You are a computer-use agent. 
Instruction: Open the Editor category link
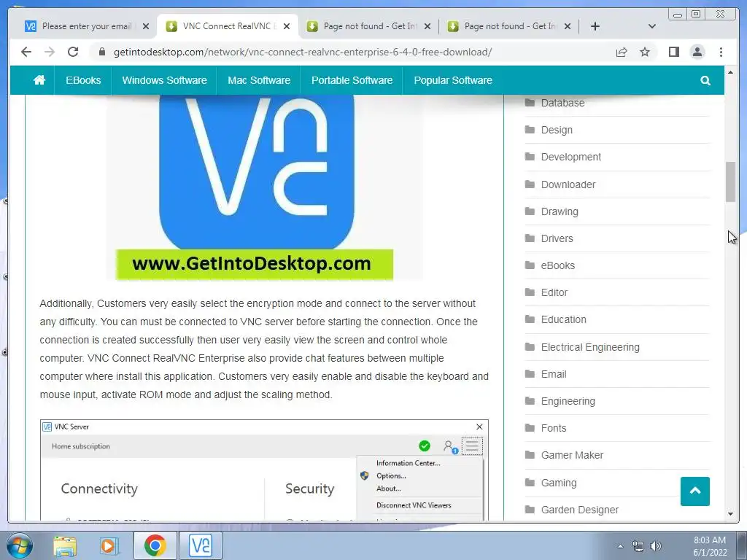(x=554, y=293)
